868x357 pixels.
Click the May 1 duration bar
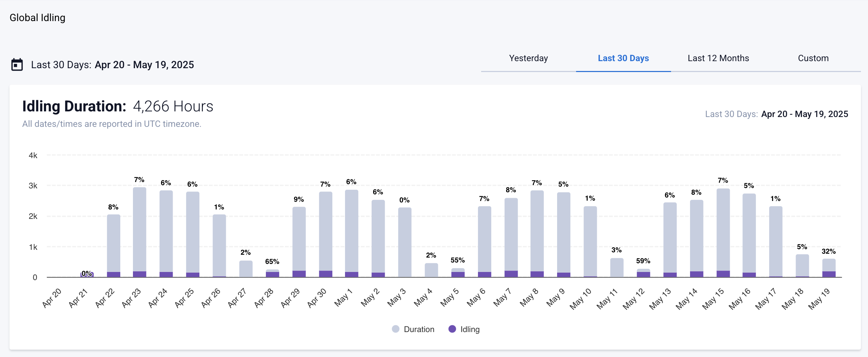[352, 230]
